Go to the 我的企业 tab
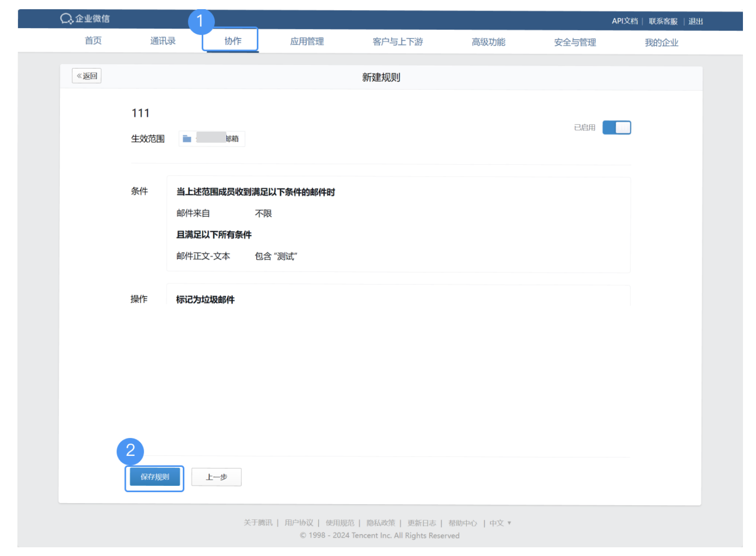The width and height of the screenshot is (756, 556). coord(661,42)
